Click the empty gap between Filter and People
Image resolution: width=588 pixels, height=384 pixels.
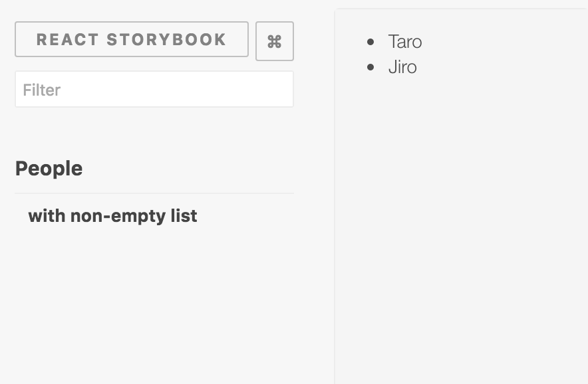(154, 131)
